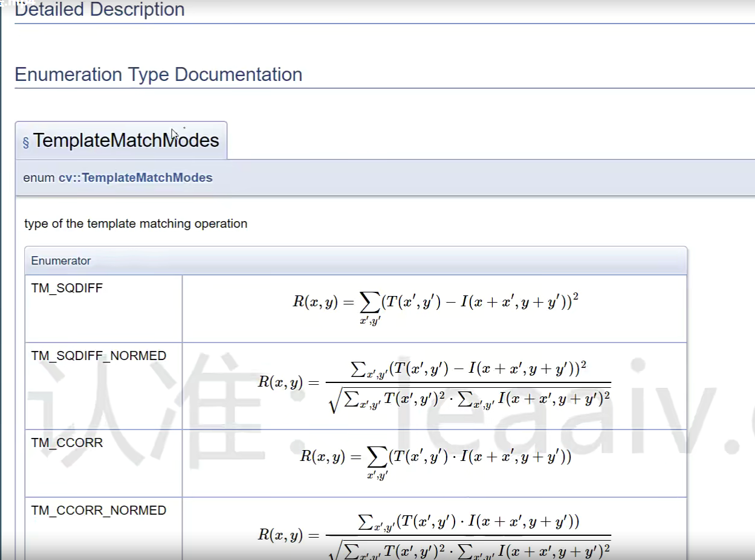The width and height of the screenshot is (755, 560).
Task: Open the cv::TemplateMatchModes link
Action: [135, 178]
